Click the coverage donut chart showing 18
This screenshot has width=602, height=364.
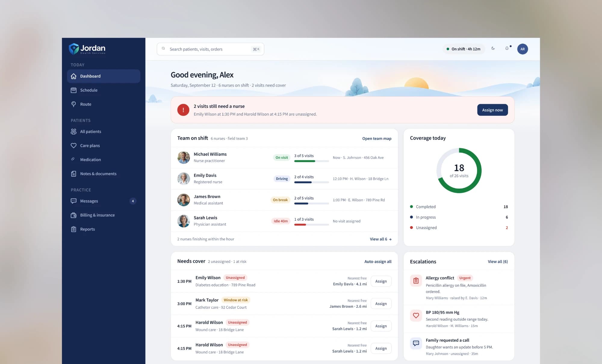pos(459,171)
